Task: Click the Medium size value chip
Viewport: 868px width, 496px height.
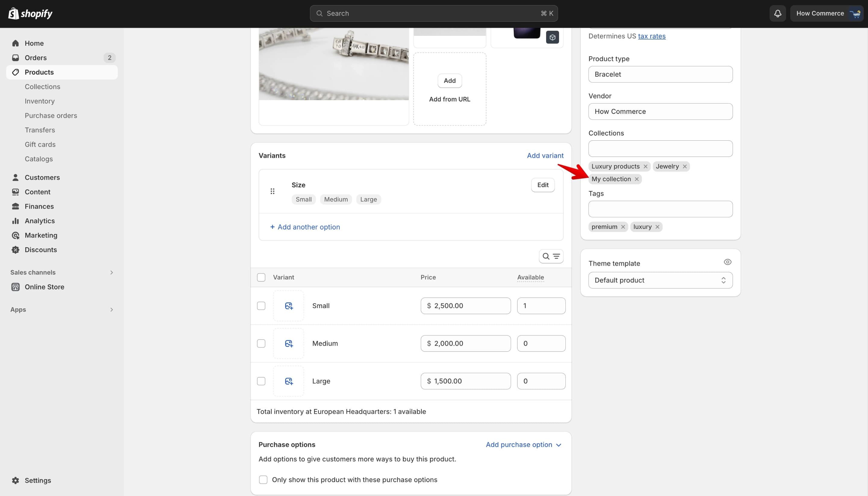Action: [x=336, y=200]
